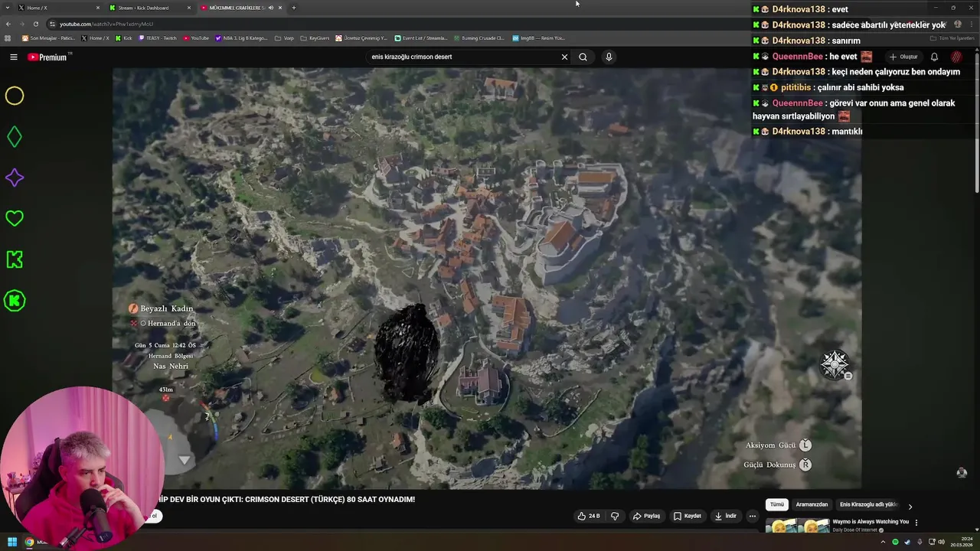Open 'Waymo is Always Watching You' recommended video
This screenshot has height=551, width=980.
pyautogui.click(x=871, y=522)
